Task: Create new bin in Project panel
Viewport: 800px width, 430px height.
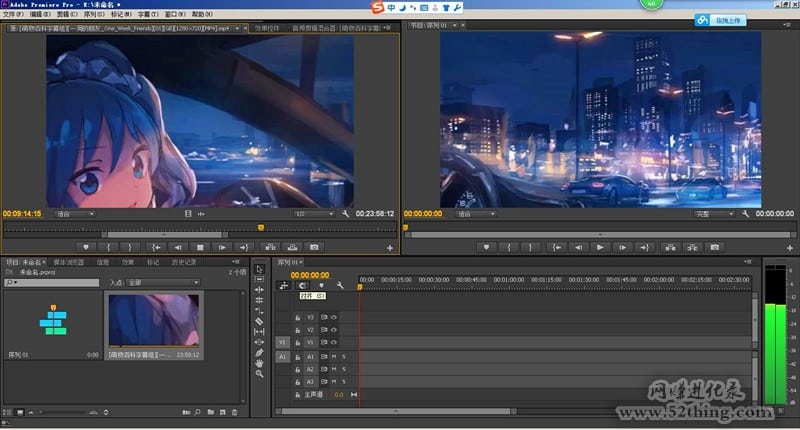Action: 211,412
